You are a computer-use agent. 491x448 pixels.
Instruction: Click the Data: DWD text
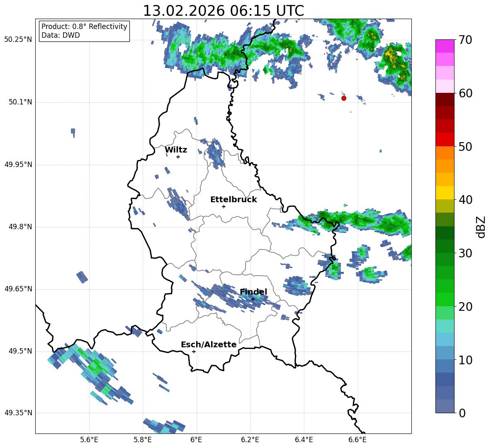click(x=61, y=35)
